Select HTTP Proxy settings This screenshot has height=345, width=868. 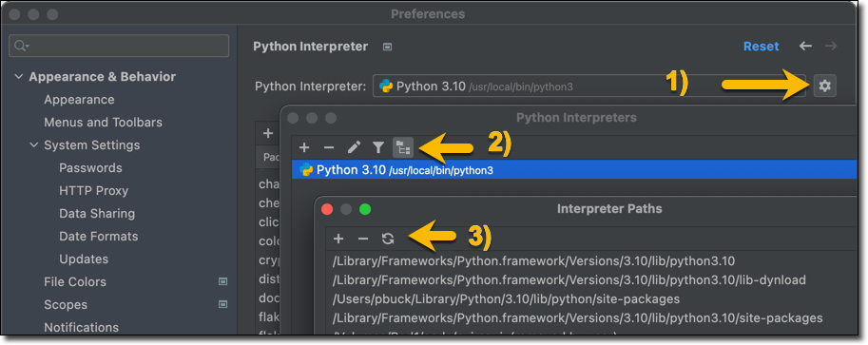93,190
